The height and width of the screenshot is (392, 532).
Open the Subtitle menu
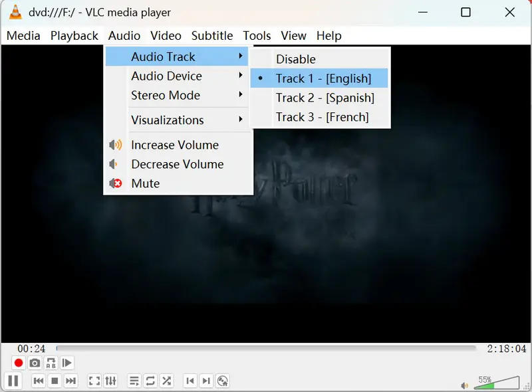[212, 36]
